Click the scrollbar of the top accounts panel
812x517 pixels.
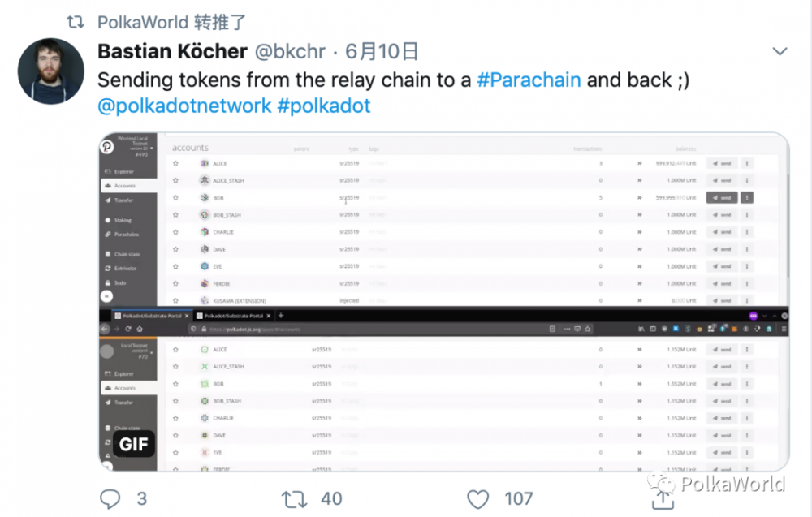click(785, 211)
